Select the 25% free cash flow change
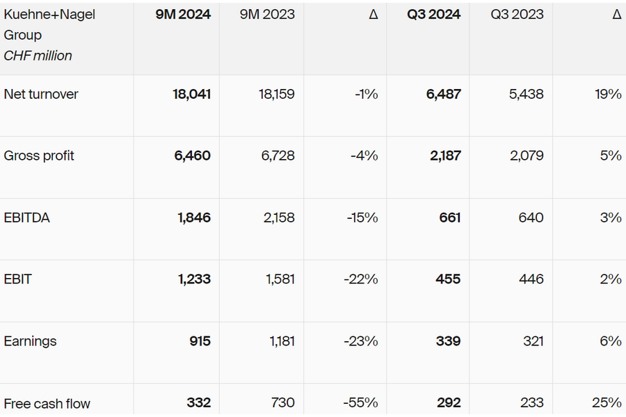 click(606, 403)
